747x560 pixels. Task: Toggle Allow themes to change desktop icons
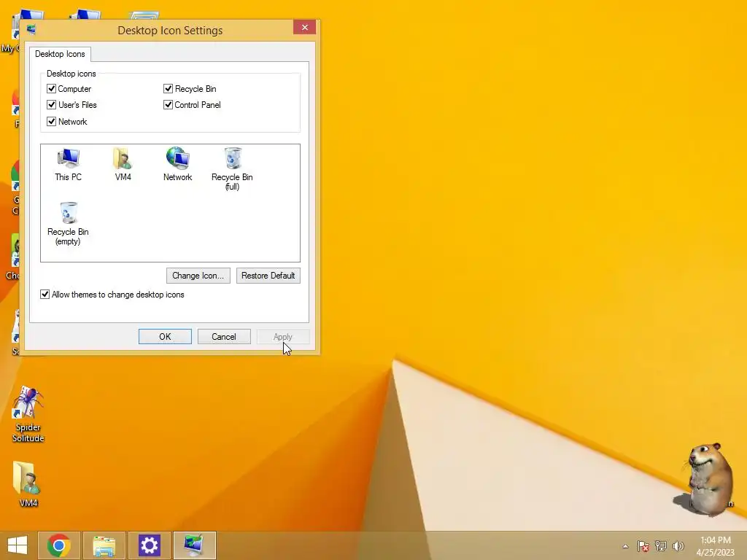pos(44,295)
